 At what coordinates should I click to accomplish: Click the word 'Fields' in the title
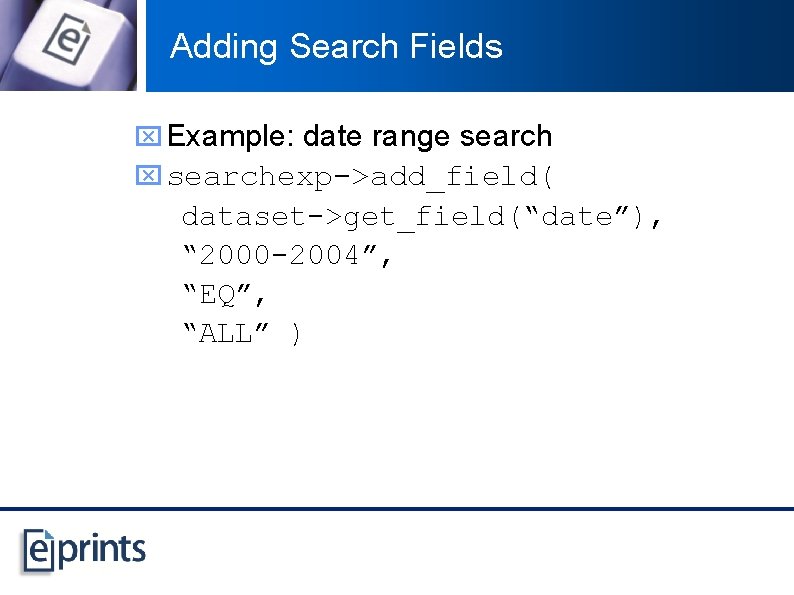click(456, 47)
